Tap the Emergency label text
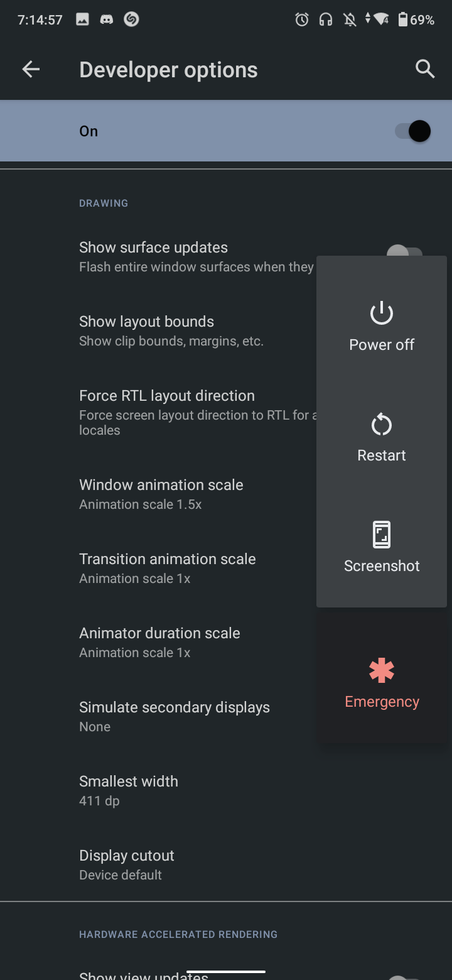452x980 pixels. [382, 702]
